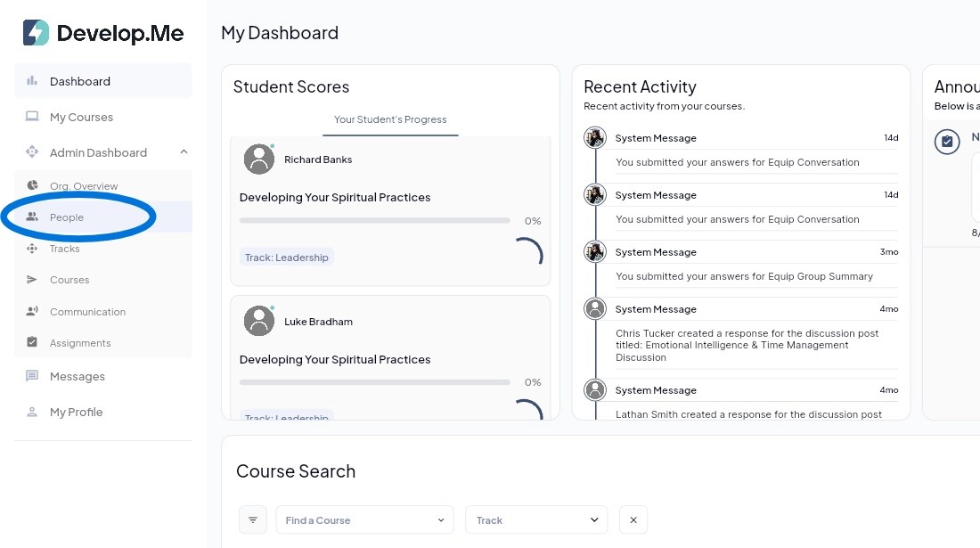This screenshot has height=548, width=980.
Task: Click Richard Banks' course progress bar
Action: tap(375, 220)
